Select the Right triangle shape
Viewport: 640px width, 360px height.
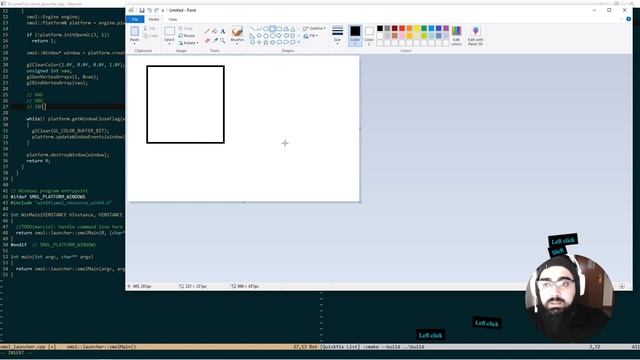click(252, 36)
